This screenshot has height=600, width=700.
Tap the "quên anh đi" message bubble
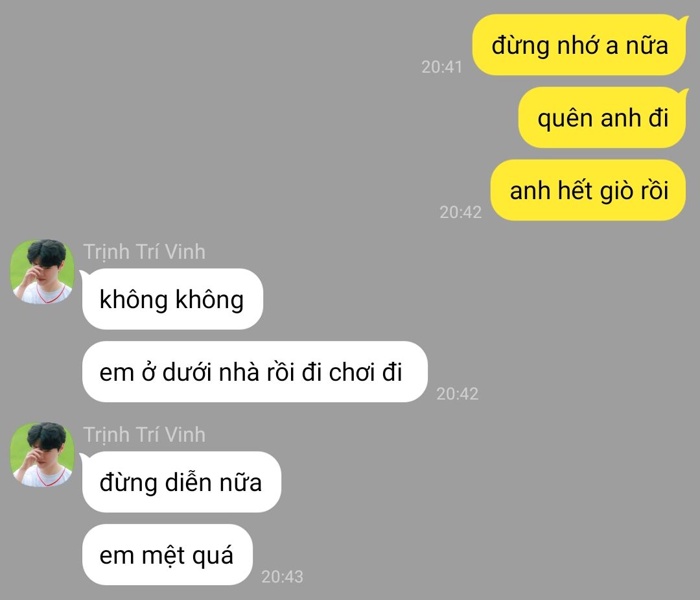[602, 117]
